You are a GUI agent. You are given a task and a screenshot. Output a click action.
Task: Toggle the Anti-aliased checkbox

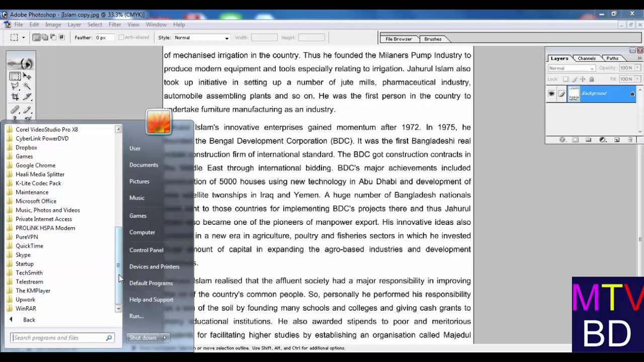(x=121, y=37)
